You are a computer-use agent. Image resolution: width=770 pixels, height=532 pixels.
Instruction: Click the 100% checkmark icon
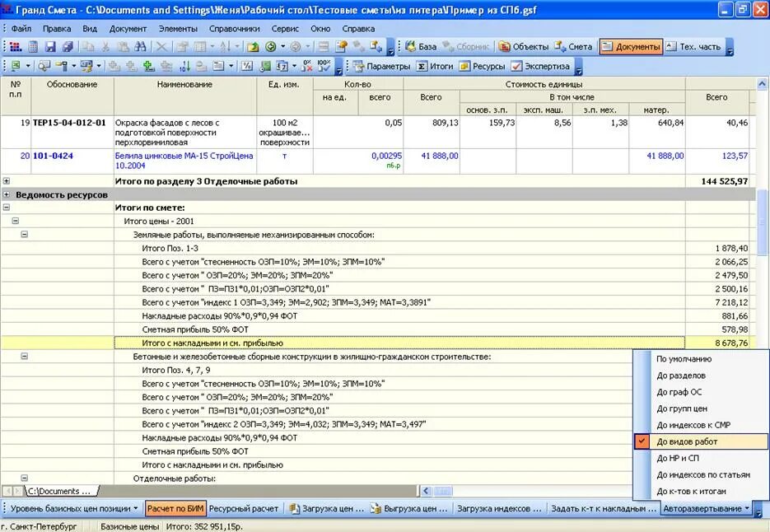pos(324,66)
